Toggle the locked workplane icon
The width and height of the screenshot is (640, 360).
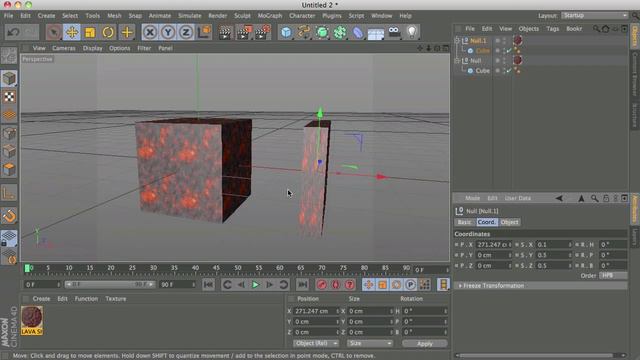[x=9, y=238]
